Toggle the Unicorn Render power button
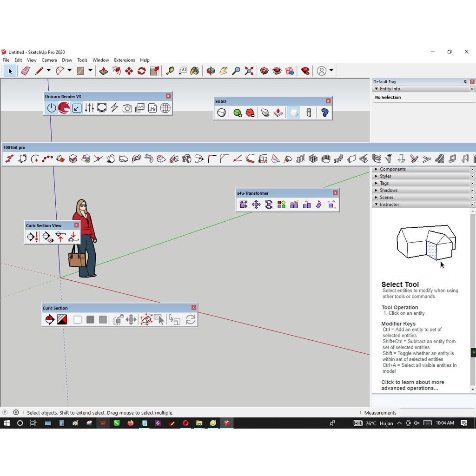 point(52,108)
